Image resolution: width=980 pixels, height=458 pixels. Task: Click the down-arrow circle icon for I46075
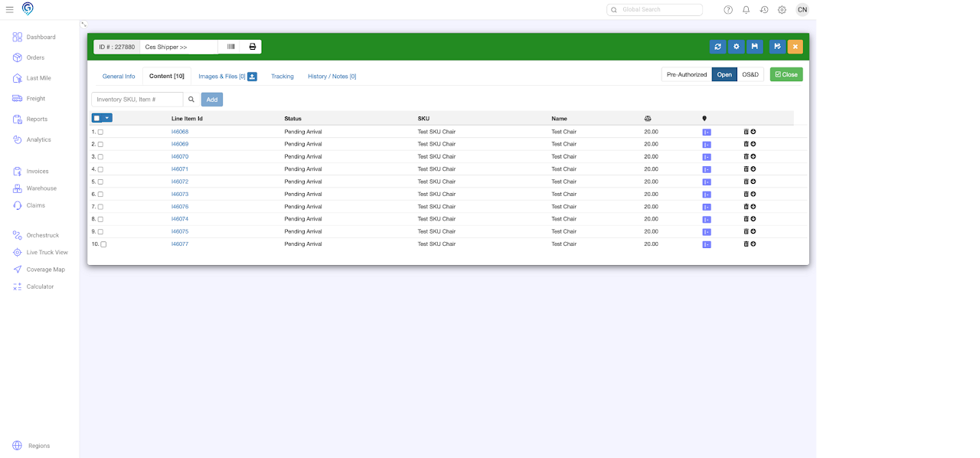tap(753, 231)
